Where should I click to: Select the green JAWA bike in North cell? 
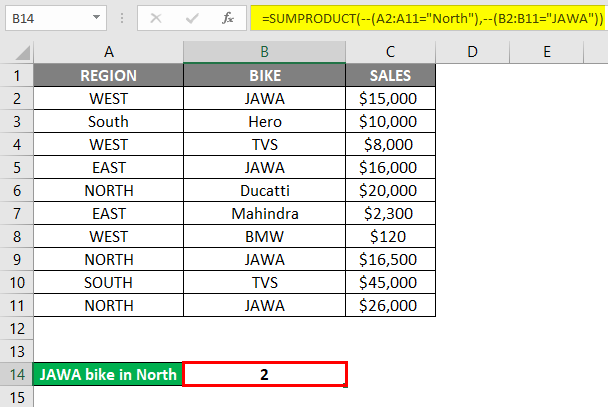109,374
